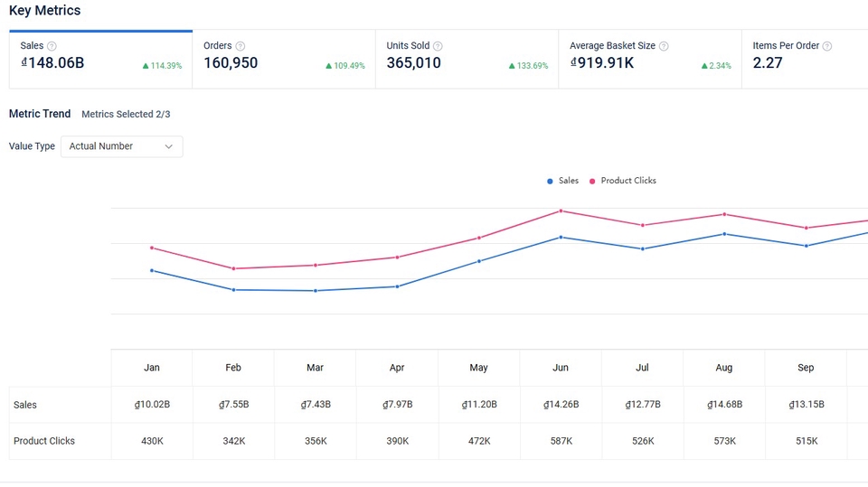Click the question icon next to Units Sold
This screenshot has height=487, width=868.
coord(438,46)
